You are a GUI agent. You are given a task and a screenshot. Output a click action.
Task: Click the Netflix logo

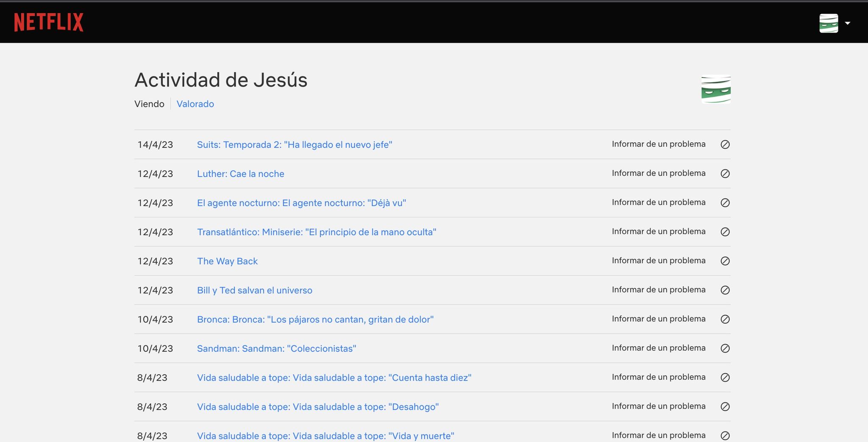pyautogui.click(x=49, y=22)
